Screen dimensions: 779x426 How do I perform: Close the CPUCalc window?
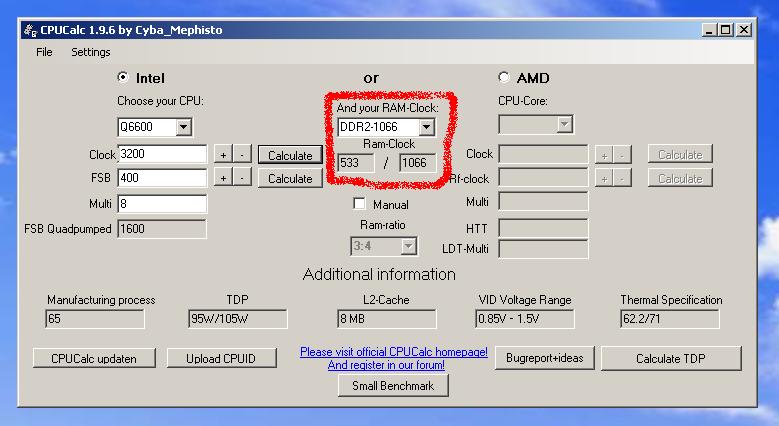pyautogui.click(x=743, y=30)
